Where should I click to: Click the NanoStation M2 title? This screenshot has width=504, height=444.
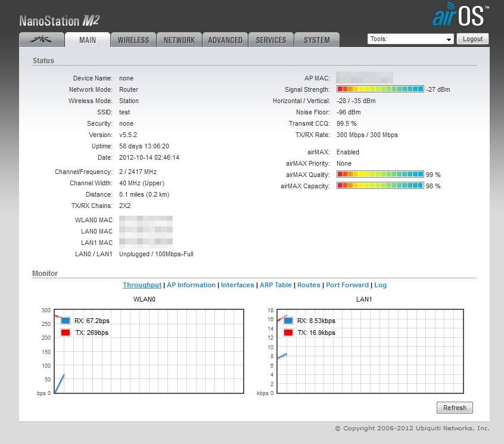60,21
